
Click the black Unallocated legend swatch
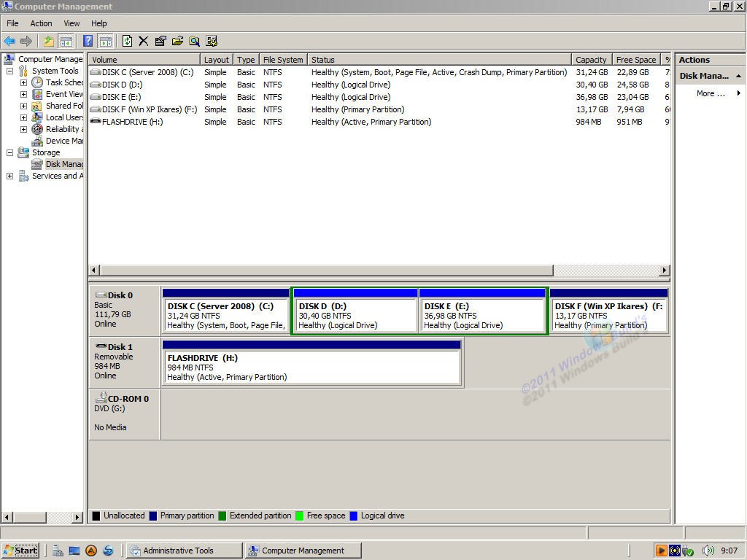[x=96, y=516]
